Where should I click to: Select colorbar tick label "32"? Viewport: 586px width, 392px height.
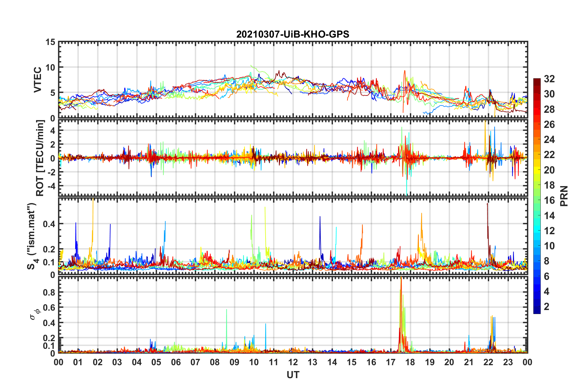549,79
